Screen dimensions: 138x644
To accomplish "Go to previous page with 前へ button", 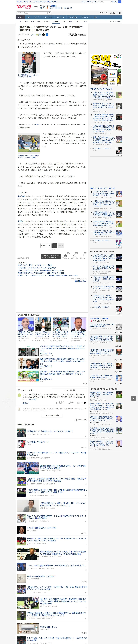I will (44, 245).
